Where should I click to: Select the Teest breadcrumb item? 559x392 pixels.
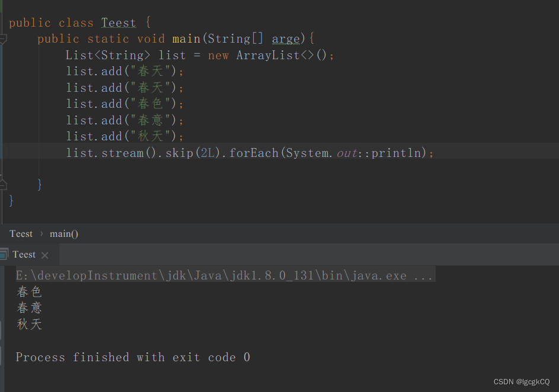click(21, 233)
